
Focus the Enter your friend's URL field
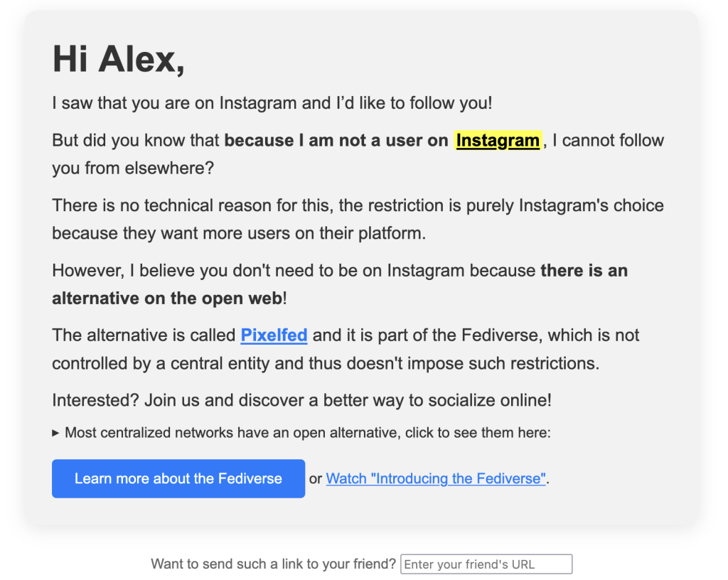point(486,564)
